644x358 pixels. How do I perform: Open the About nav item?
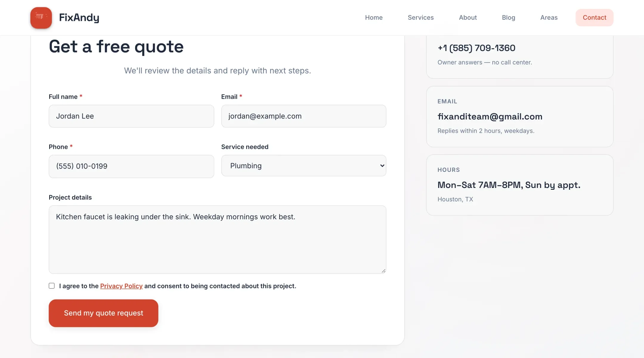468,18
